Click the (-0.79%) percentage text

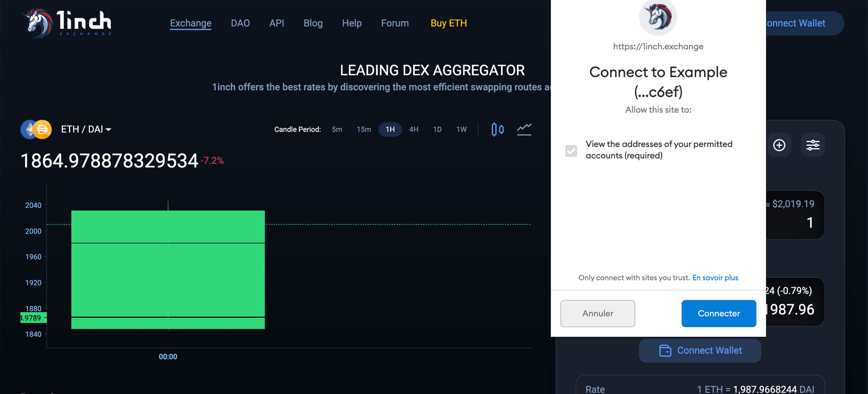[794, 291]
